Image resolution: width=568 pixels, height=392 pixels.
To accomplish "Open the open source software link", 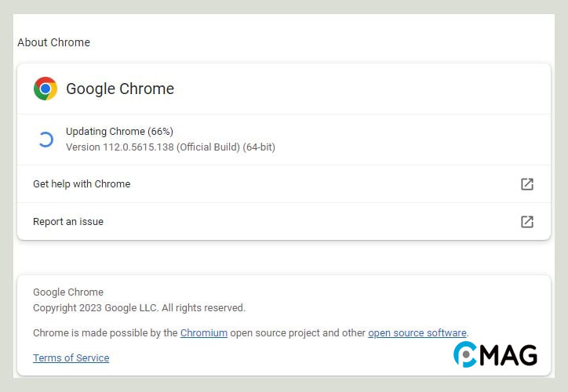I will (x=417, y=333).
